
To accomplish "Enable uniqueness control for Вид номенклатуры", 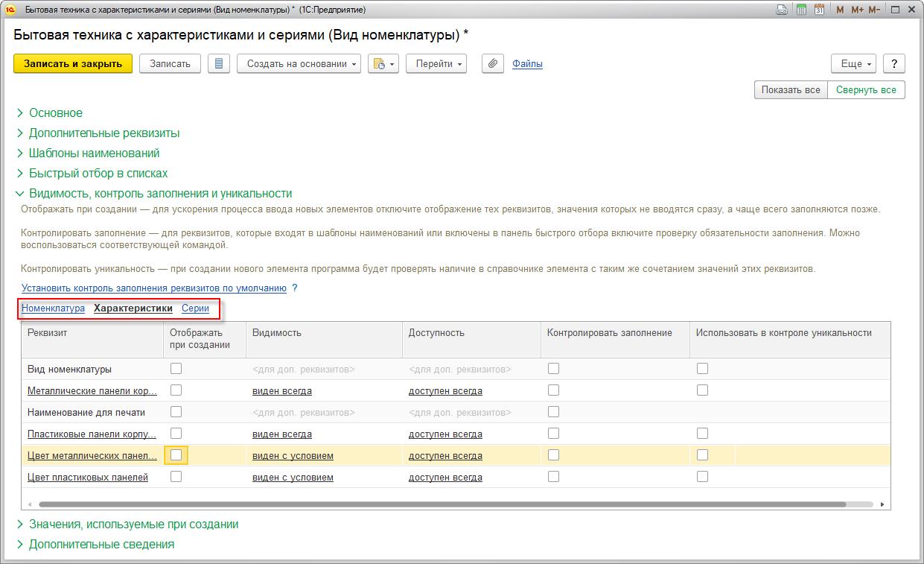I will tap(702, 368).
